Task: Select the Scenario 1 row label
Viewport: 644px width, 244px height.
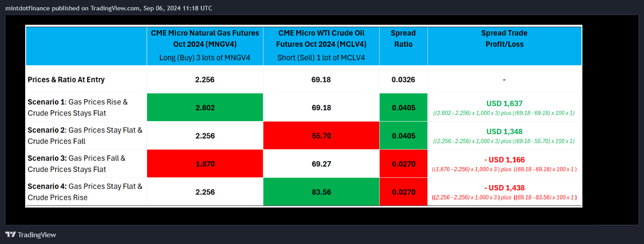Action: [78, 108]
